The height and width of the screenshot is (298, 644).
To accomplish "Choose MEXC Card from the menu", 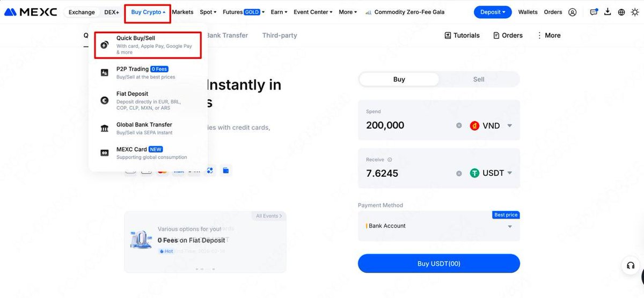I will [148, 153].
